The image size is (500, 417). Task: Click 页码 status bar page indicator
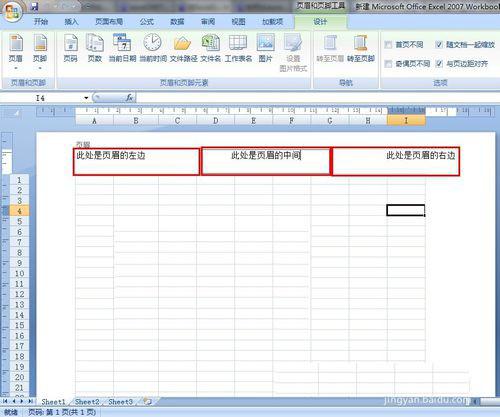[x=62, y=412]
